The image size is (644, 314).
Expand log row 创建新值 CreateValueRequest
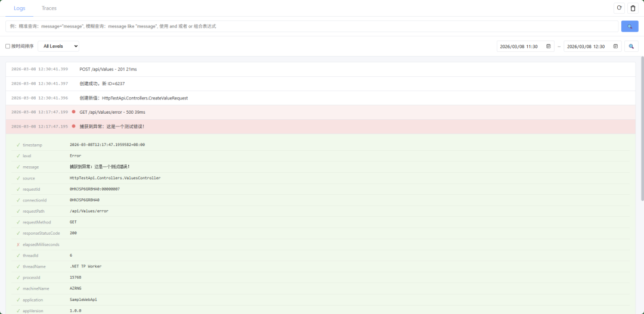(320, 98)
